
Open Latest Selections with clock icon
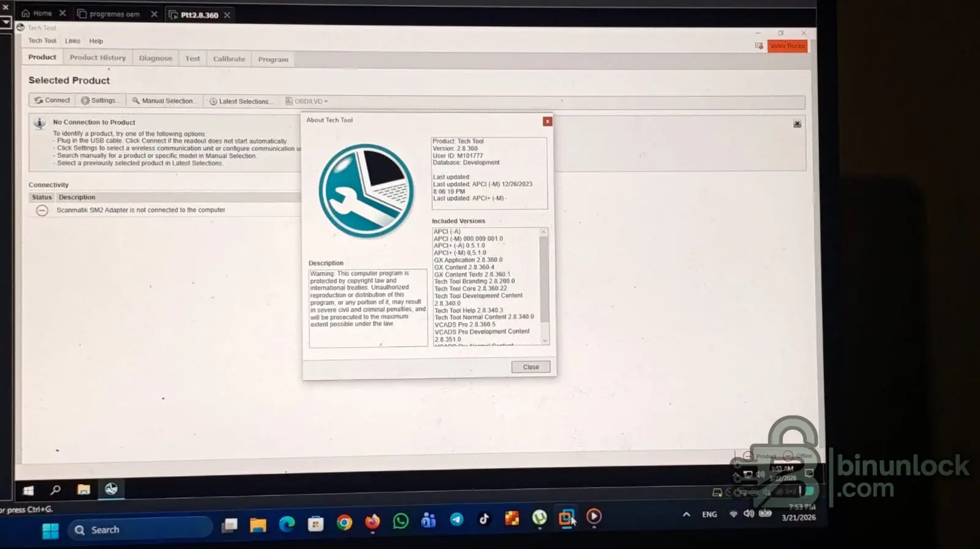239,102
